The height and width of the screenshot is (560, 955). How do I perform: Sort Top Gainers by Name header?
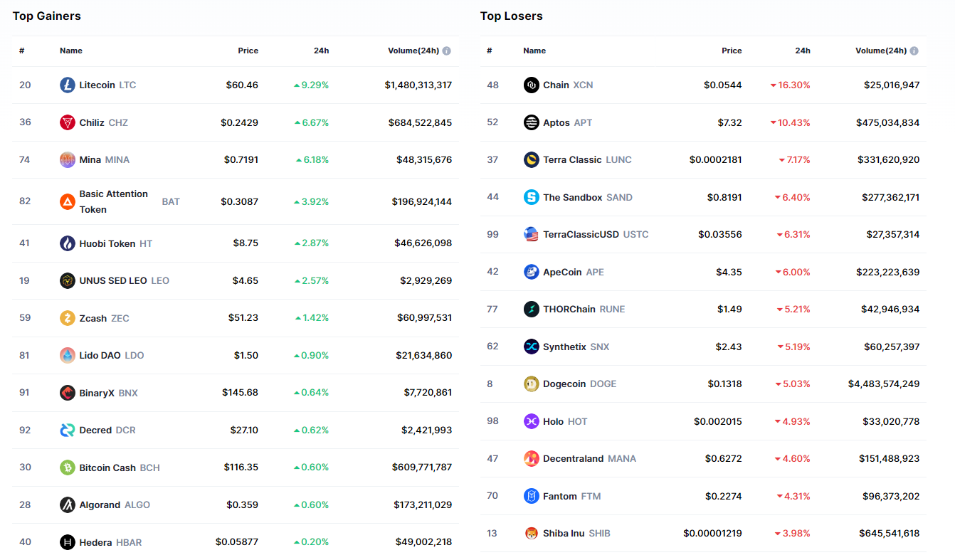click(71, 51)
